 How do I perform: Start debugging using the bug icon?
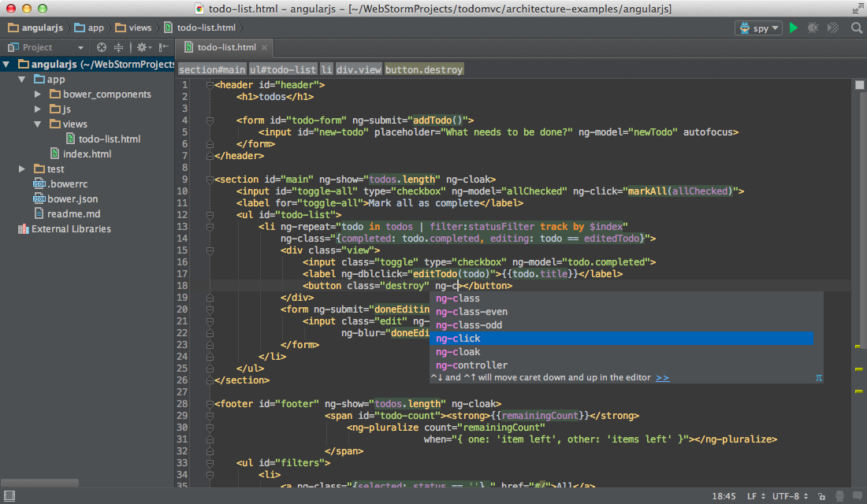tap(813, 27)
